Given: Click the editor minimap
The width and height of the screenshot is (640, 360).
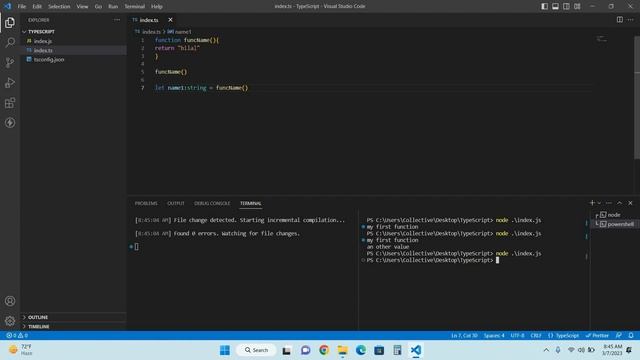Looking at the screenshot, I should click(x=602, y=39).
